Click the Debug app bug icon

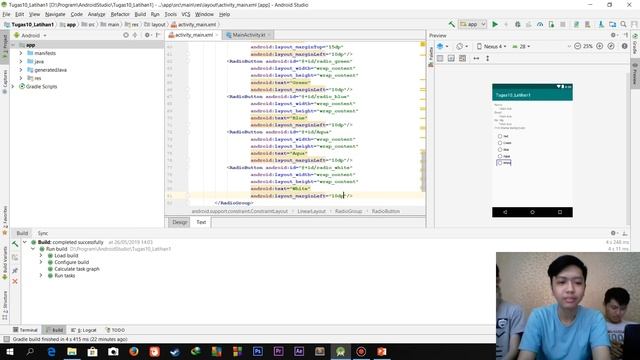[518, 24]
